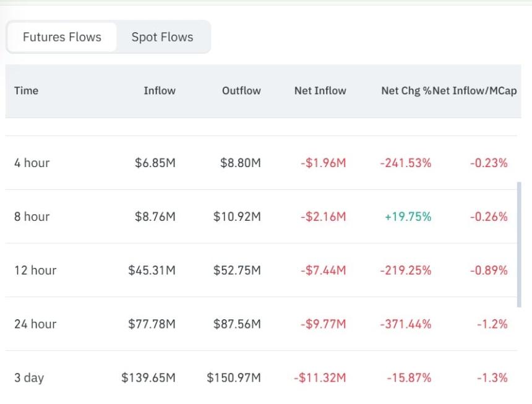The width and height of the screenshot is (532, 404).
Task: Click the Outflow column header
Action: (x=241, y=90)
